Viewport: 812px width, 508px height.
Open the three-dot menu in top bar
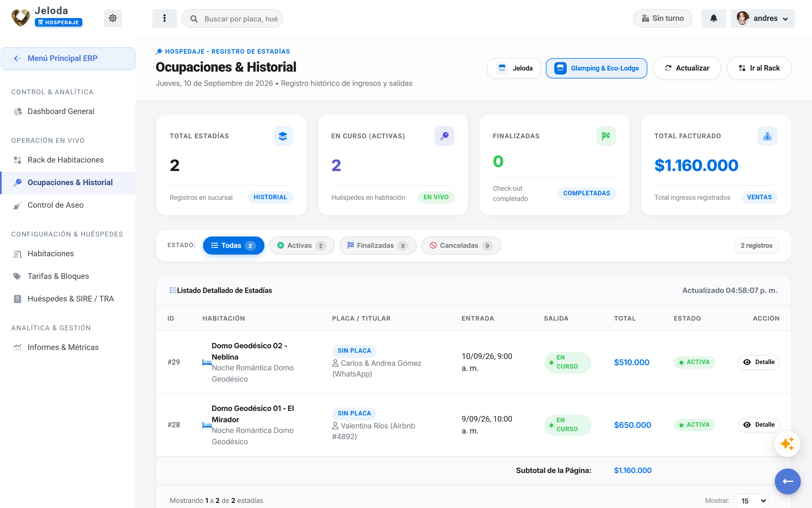point(164,18)
